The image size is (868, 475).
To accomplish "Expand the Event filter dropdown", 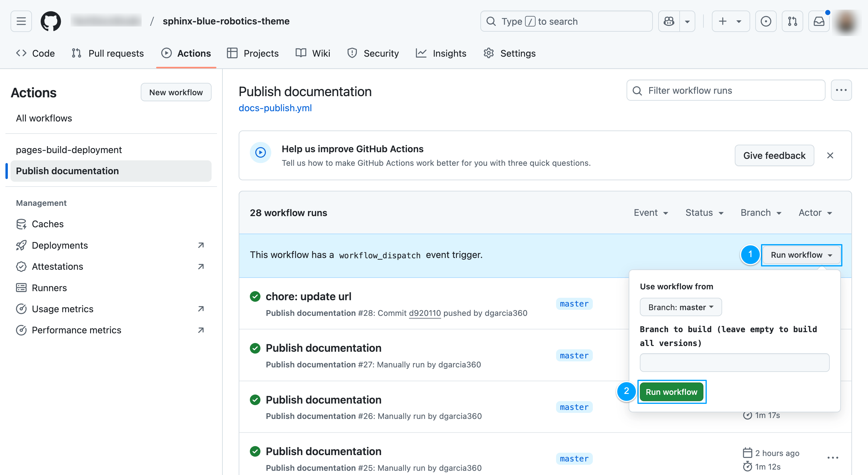I will (x=651, y=212).
